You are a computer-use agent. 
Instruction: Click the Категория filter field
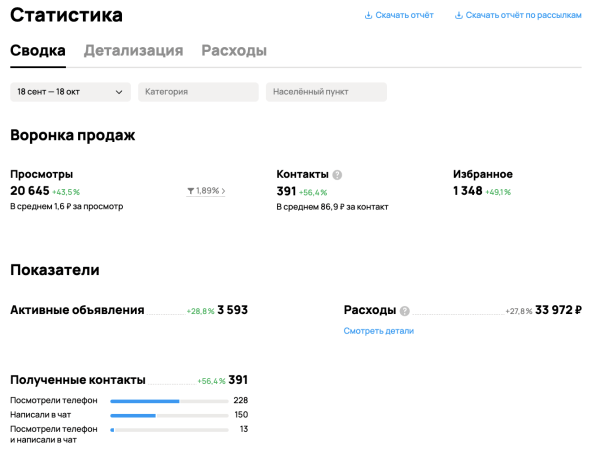[198, 92]
